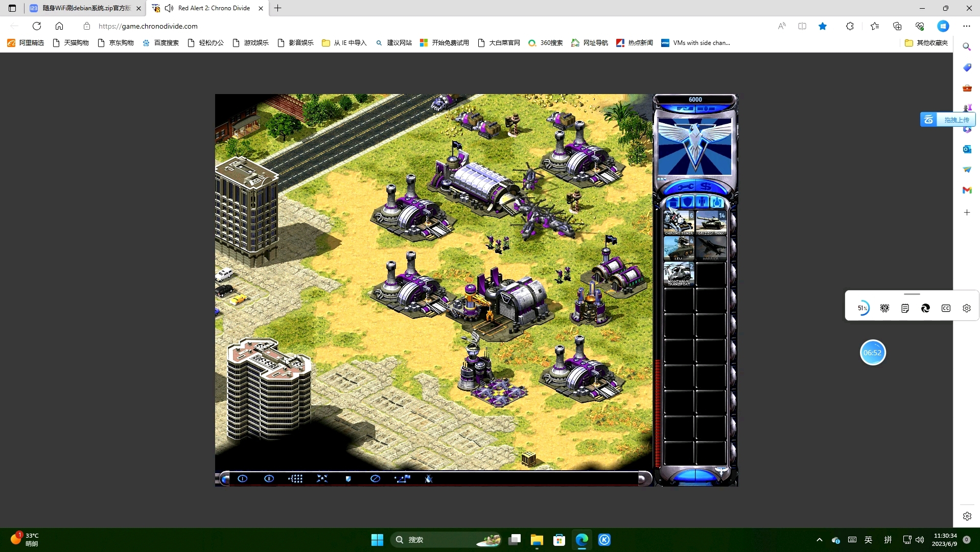Open taskbar volume control
Image resolution: width=980 pixels, height=552 pixels.
(920, 540)
